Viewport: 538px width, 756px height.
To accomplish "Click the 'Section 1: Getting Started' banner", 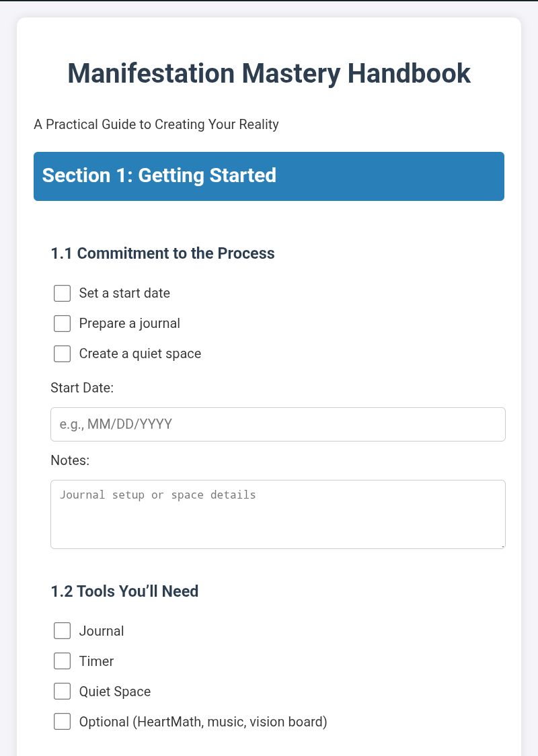I will coord(269,177).
